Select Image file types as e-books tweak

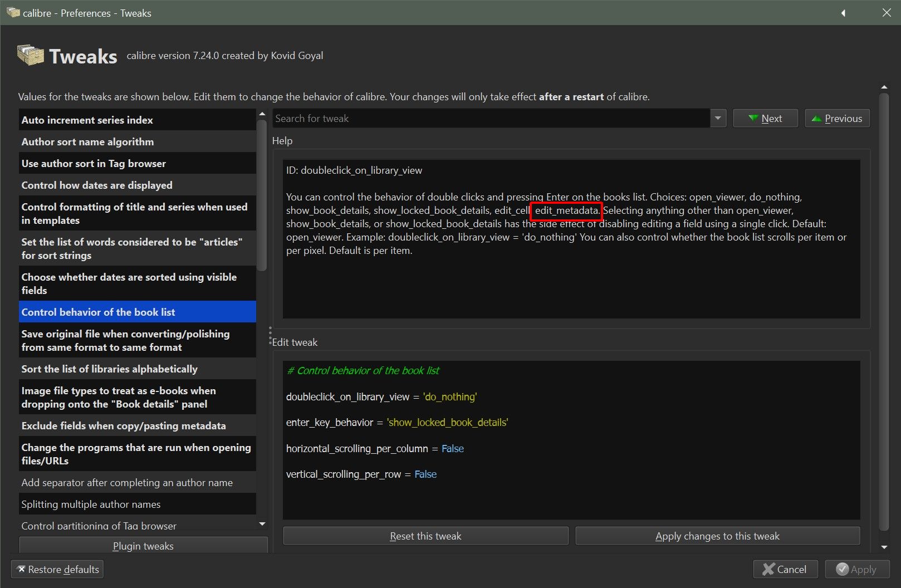138,397
